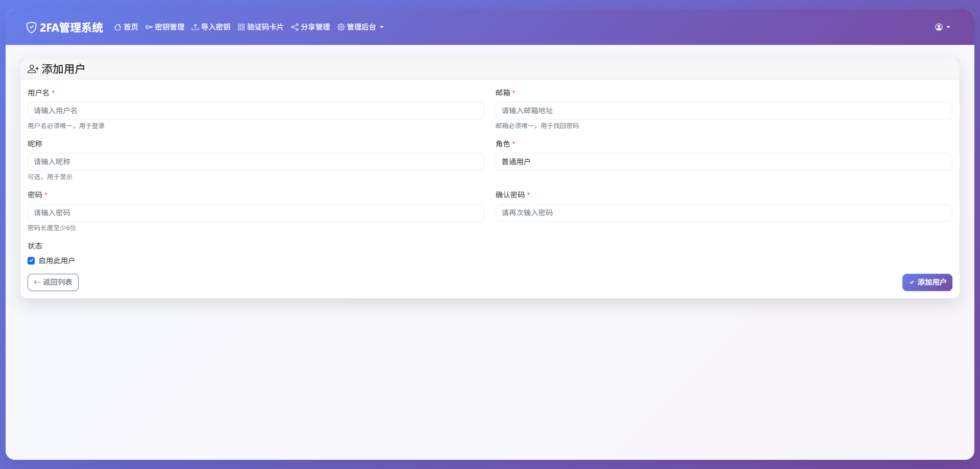This screenshot has width=980, height=469.
Task: Submit the form with the 添加用户 button
Action: 927,282
